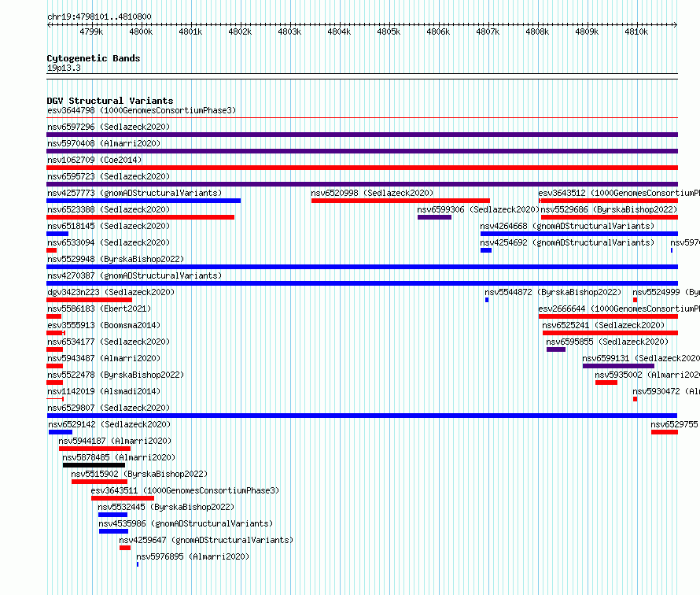The height and width of the screenshot is (595, 700).
Task: Click the nsv6529807 (Sedlazeck2020) label
Action: point(109,408)
